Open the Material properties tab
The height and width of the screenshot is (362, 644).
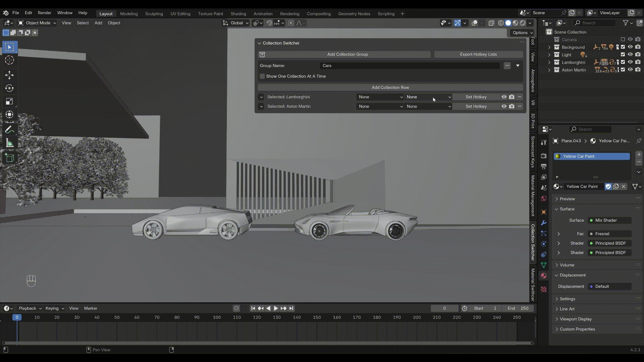pos(544,276)
